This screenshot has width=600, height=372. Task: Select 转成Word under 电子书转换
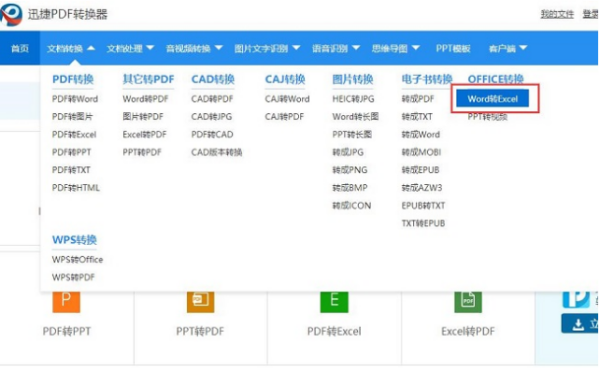click(x=421, y=134)
